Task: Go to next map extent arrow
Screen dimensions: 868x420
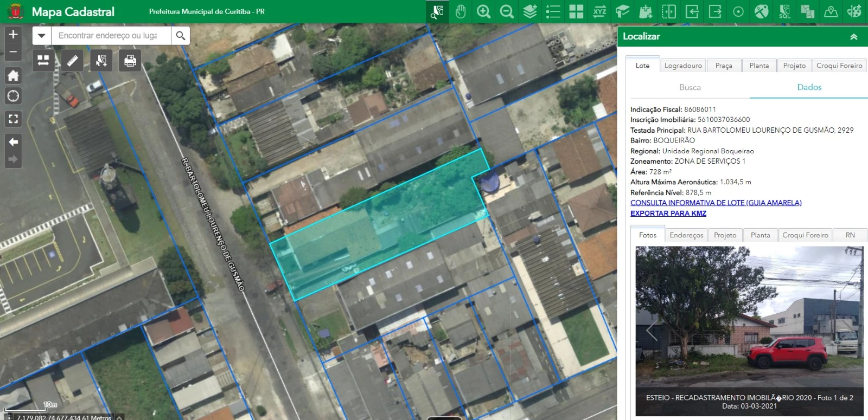Action: [14, 159]
